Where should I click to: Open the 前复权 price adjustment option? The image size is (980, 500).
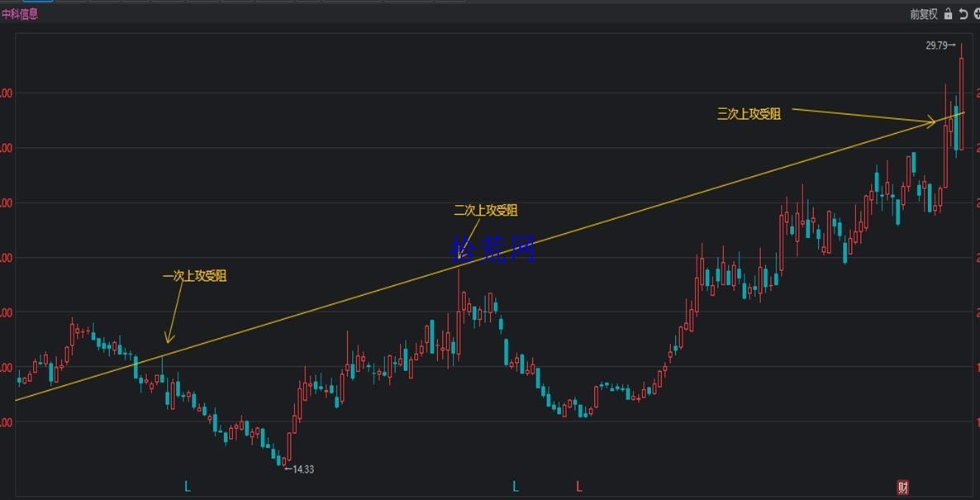[x=924, y=14]
